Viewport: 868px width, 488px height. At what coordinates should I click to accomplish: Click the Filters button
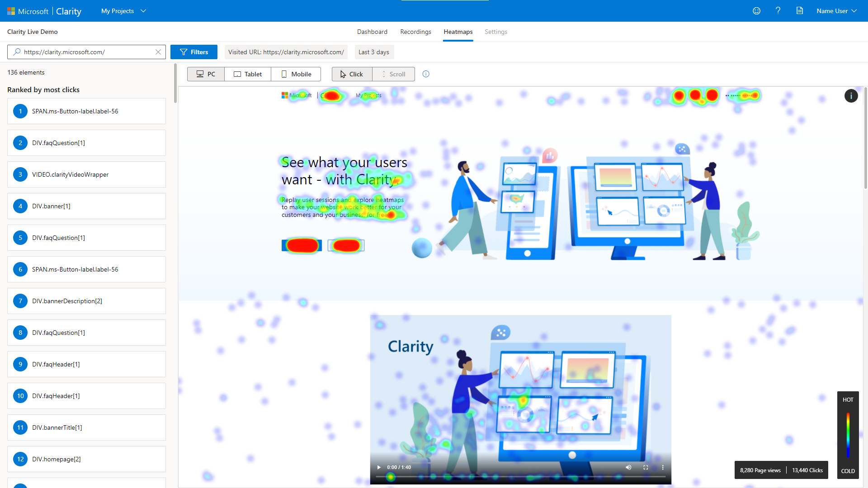pos(194,52)
